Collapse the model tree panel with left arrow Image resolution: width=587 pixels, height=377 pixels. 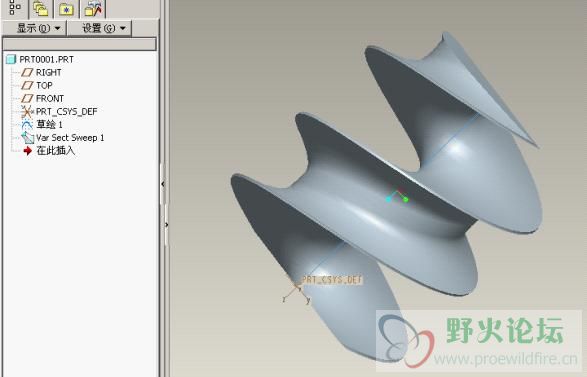pos(163,184)
